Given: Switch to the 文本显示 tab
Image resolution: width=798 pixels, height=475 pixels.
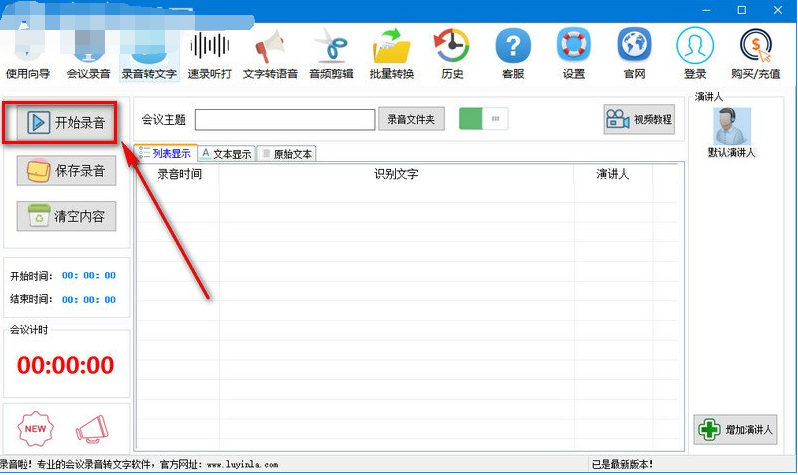Looking at the screenshot, I should [226, 154].
